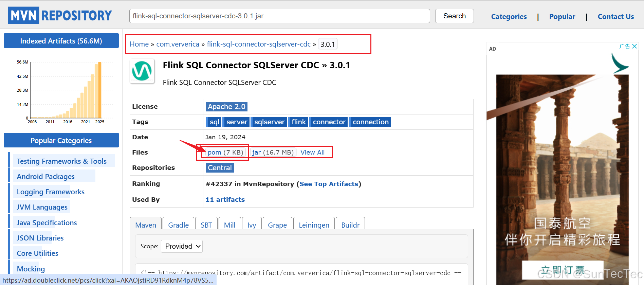
Task: Click the 立即订票 book-now ad button
Action: [x=562, y=270]
